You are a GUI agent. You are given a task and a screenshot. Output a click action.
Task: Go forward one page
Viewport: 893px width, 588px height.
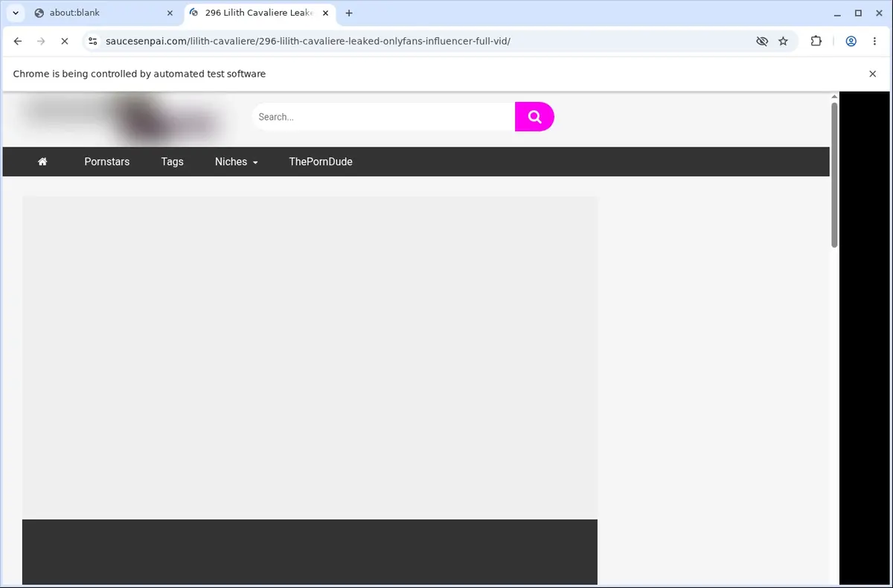(x=41, y=42)
